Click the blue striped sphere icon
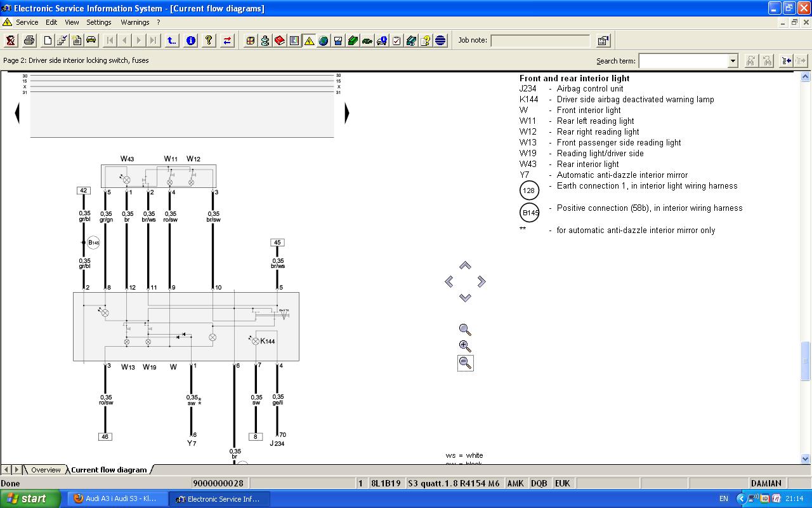The width and height of the screenshot is (812, 508). (440, 41)
